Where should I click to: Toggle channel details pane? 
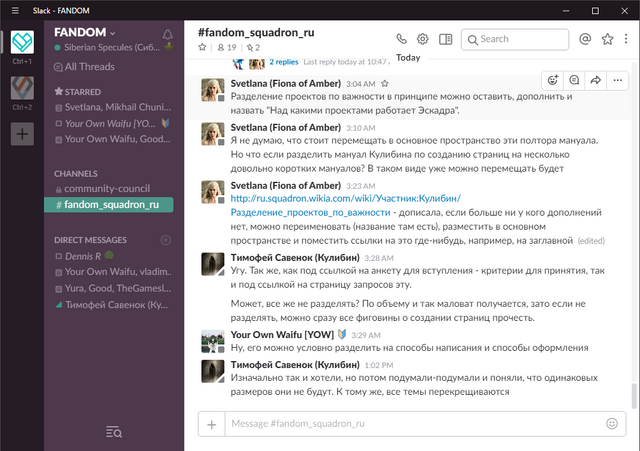445,39
